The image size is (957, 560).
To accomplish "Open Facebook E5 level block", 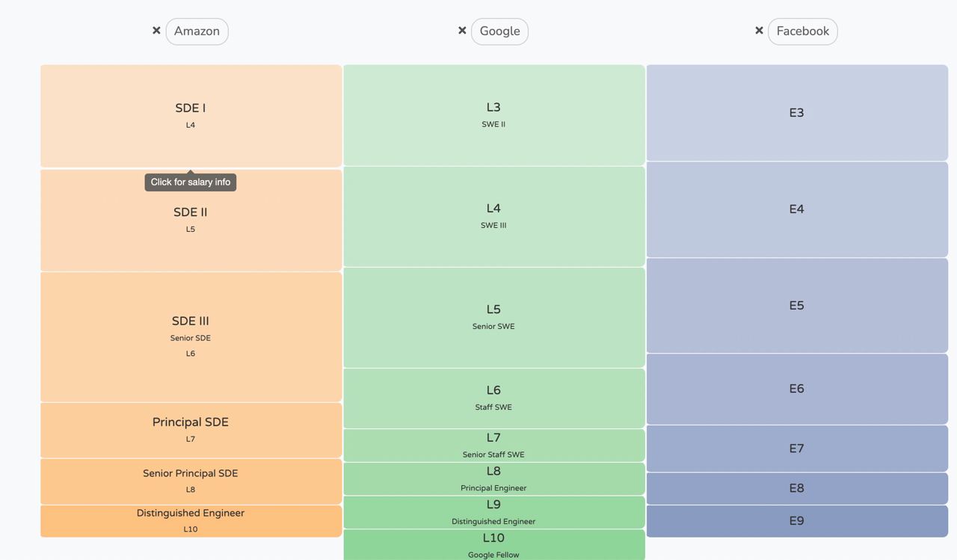I will [x=797, y=306].
